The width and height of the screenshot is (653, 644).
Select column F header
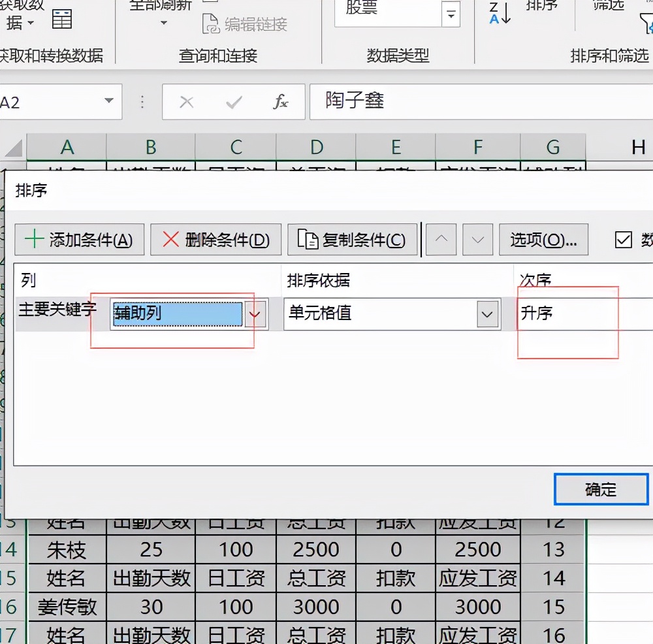coord(478,147)
